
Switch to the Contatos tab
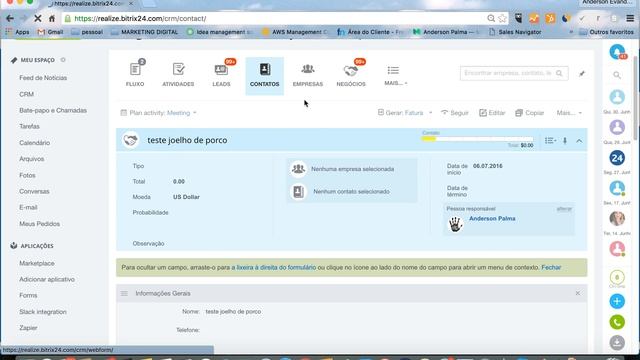(x=264, y=76)
